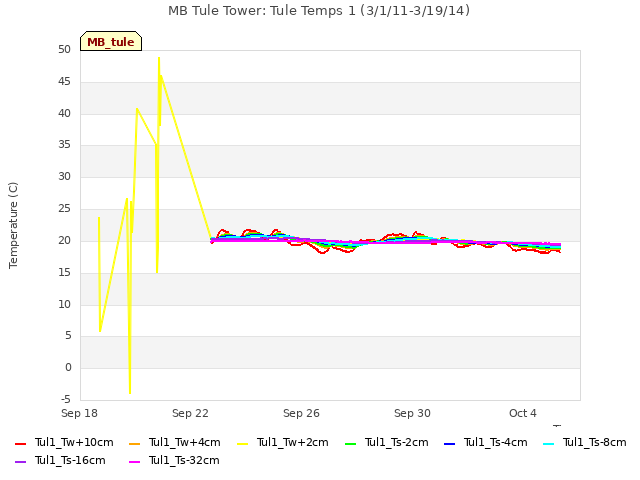Click the purple Tul1_Ts-16cm color swatch
The height and width of the screenshot is (480, 640).
pos(20,461)
